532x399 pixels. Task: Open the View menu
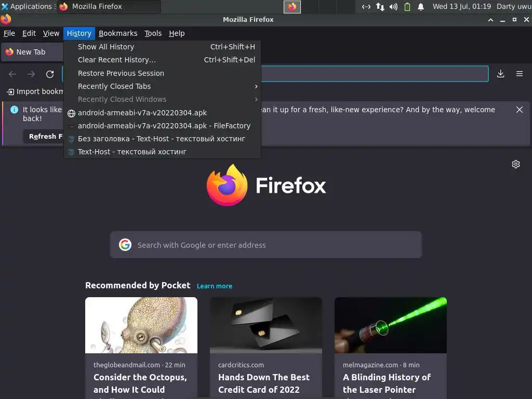(51, 33)
